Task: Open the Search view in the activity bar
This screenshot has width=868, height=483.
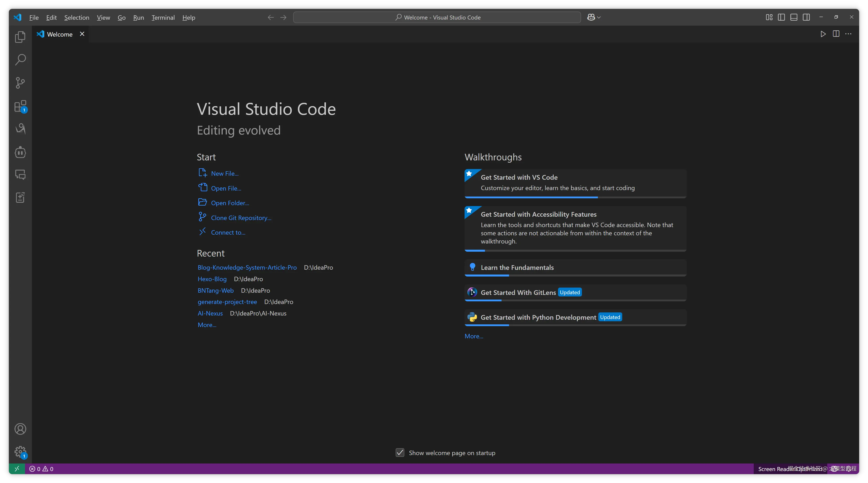Action: 20,60
